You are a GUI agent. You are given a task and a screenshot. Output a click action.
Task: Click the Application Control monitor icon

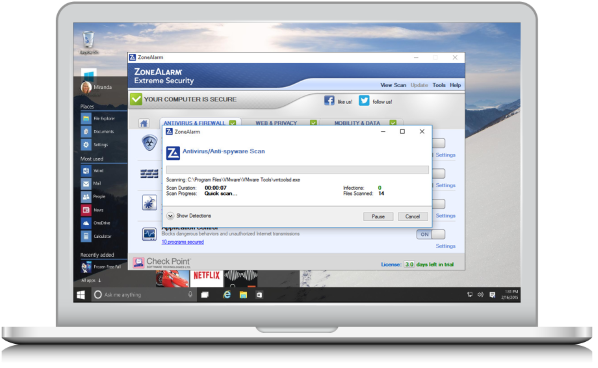149,234
